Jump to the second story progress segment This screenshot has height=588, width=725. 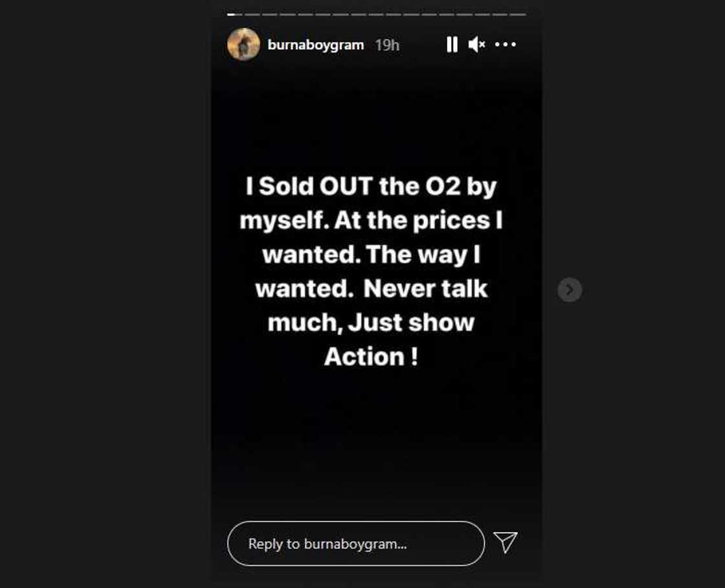pyautogui.click(x=252, y=14)
